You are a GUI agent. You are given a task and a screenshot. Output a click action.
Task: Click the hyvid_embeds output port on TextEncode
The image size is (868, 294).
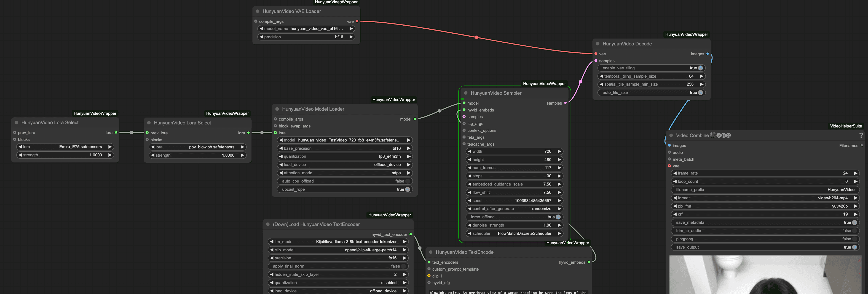589,262
